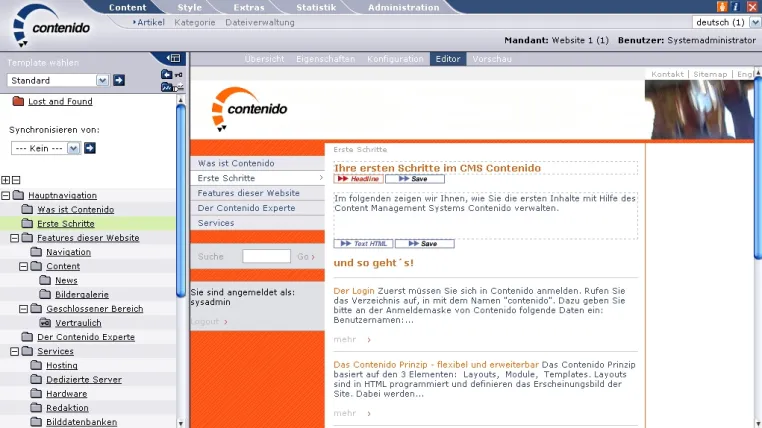Collapse the Content tree node
The height and width of the screenshot is (428, 762).
[23, 266]
